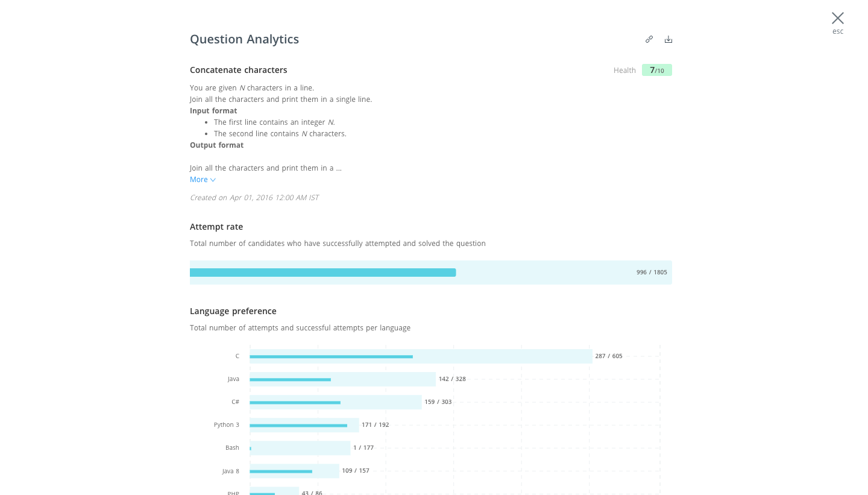Click the link icon in the header
868x495 pixels.
(x=649, y=39)
